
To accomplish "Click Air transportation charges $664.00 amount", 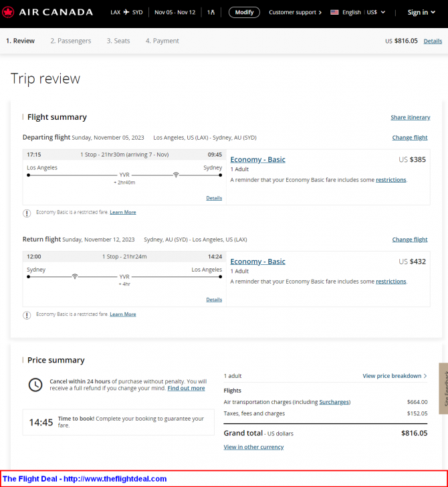I will point(417,402).
